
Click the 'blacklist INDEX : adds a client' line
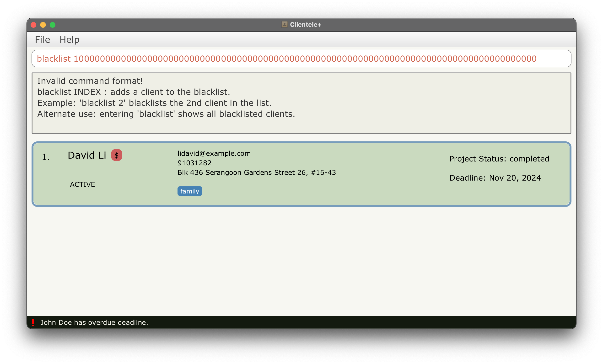click(x=133, y=92)
